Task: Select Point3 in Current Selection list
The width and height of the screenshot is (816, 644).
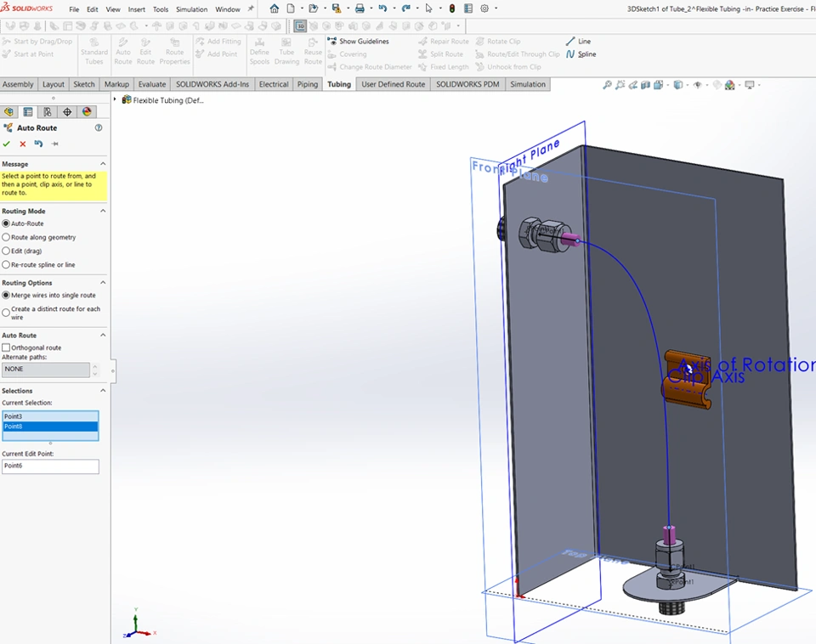Action: pos(14,416)
